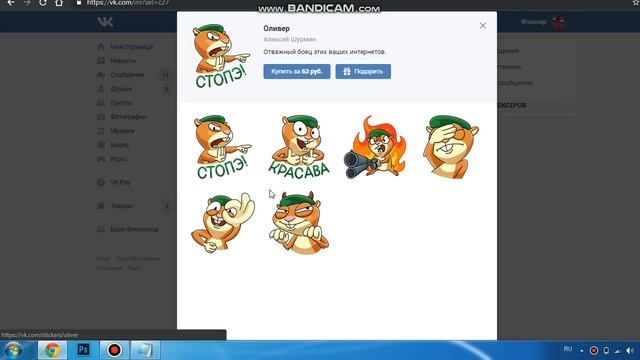Select the КРАСАВА thumbs-up sticker
Screen dimensions: 640x360
click(x=299, y=147)
